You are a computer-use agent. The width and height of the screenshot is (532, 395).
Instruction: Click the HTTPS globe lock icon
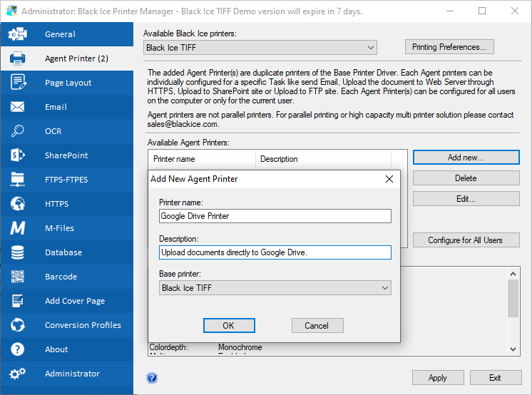18,204
